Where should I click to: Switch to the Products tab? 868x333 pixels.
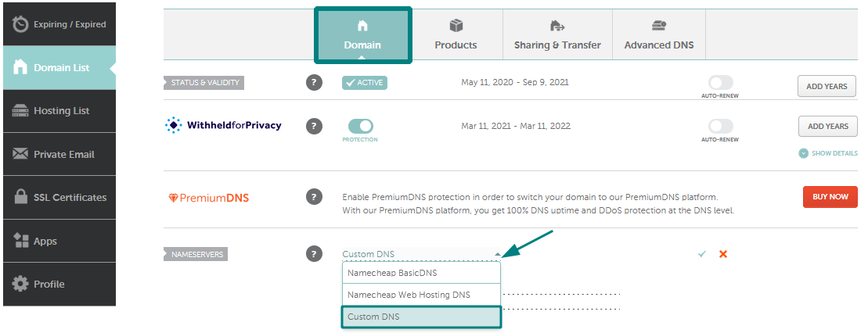click(x=456, y=35)
